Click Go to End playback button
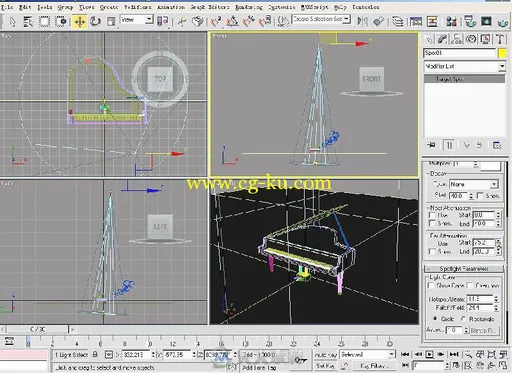 tap(453, 354)
